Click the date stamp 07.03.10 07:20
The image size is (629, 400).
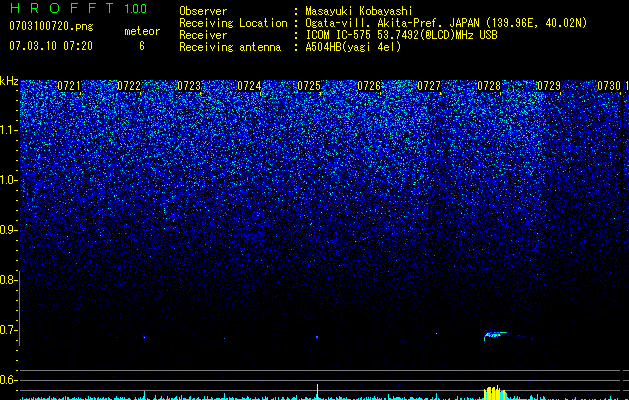pyautogui.click(x=51, y=46)
